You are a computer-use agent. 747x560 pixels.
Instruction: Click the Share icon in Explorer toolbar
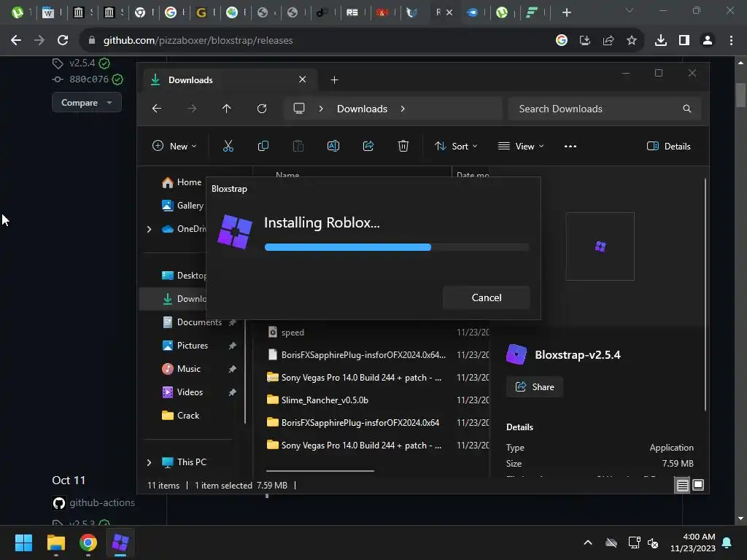point(368,146)
